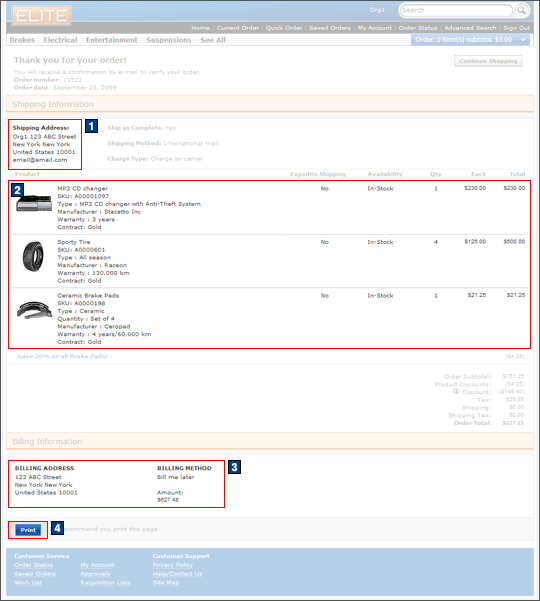Click the SKU: A0000601 text
540x601 pixels.
pyautogui.click(x=81, y=250)
